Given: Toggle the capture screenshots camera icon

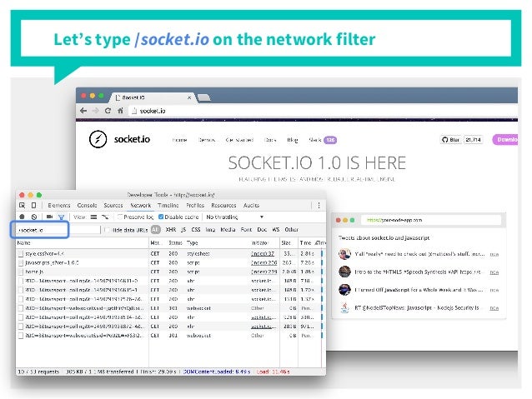Looking at the screenshot, I should pos(49,217).
